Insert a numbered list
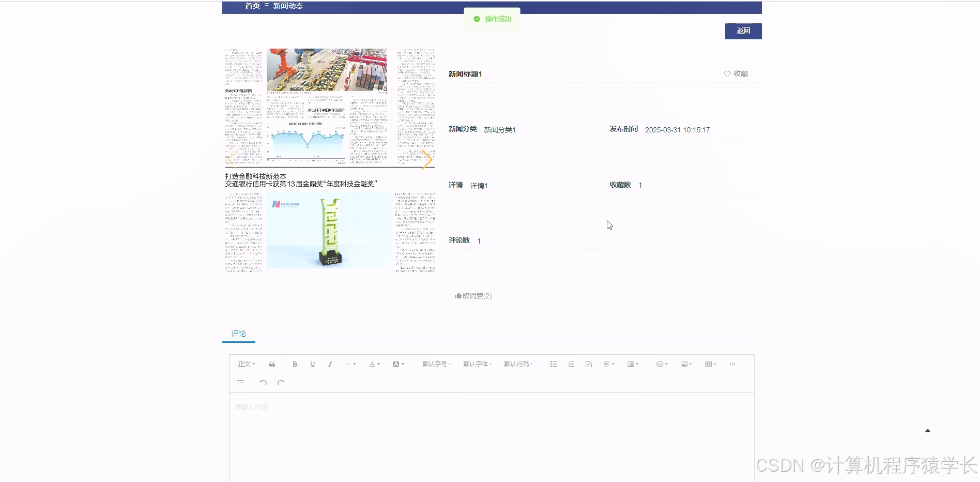 point(571,364)
